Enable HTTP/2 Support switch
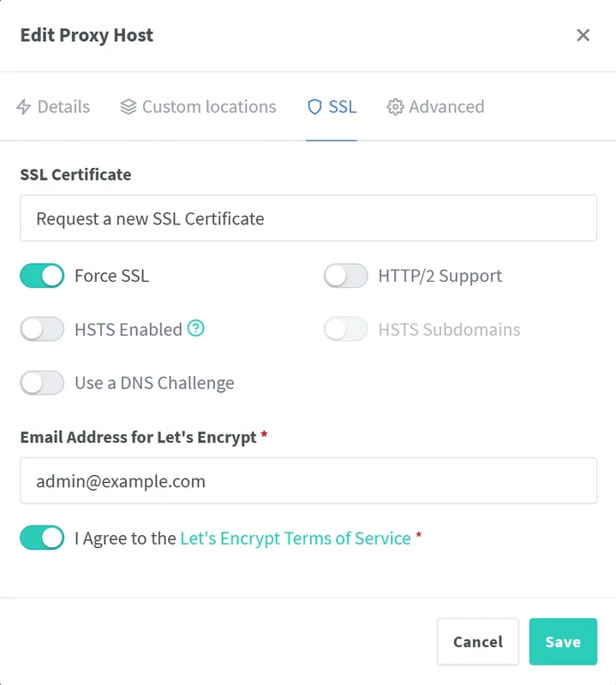This screenshot has height=685, width=616. [345, 276]
